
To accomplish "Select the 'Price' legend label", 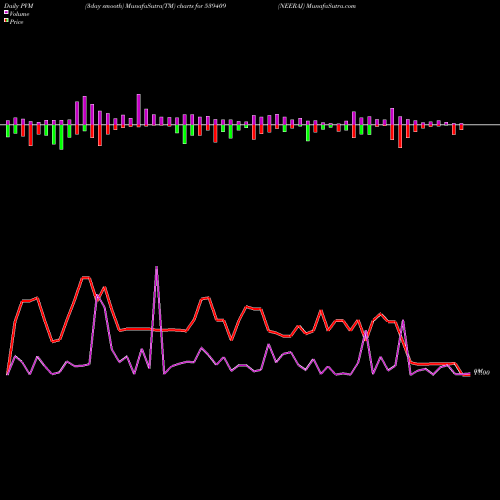I will (x=16, y=22).
